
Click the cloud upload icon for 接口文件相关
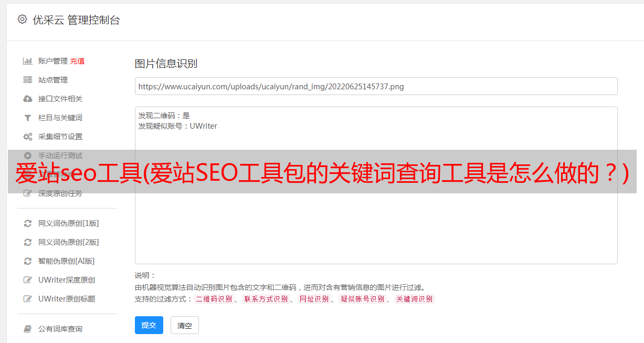tap(28, 99)
